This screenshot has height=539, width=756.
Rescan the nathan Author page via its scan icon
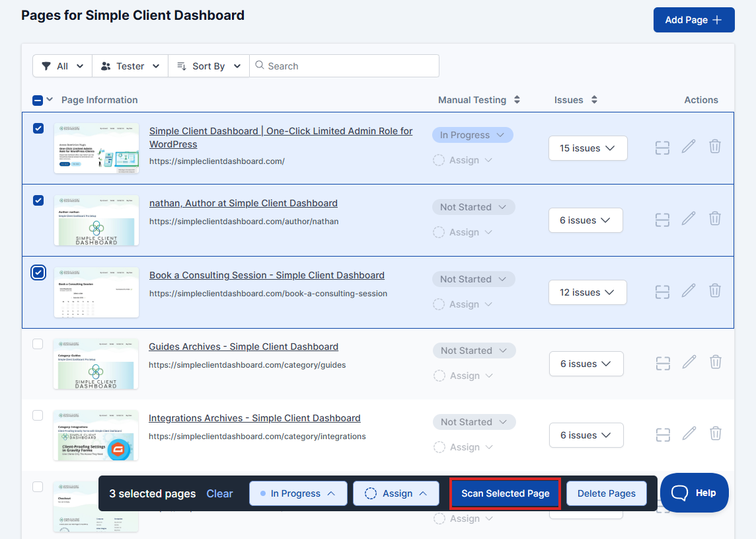pyautogui.click(x=662, y=220)
